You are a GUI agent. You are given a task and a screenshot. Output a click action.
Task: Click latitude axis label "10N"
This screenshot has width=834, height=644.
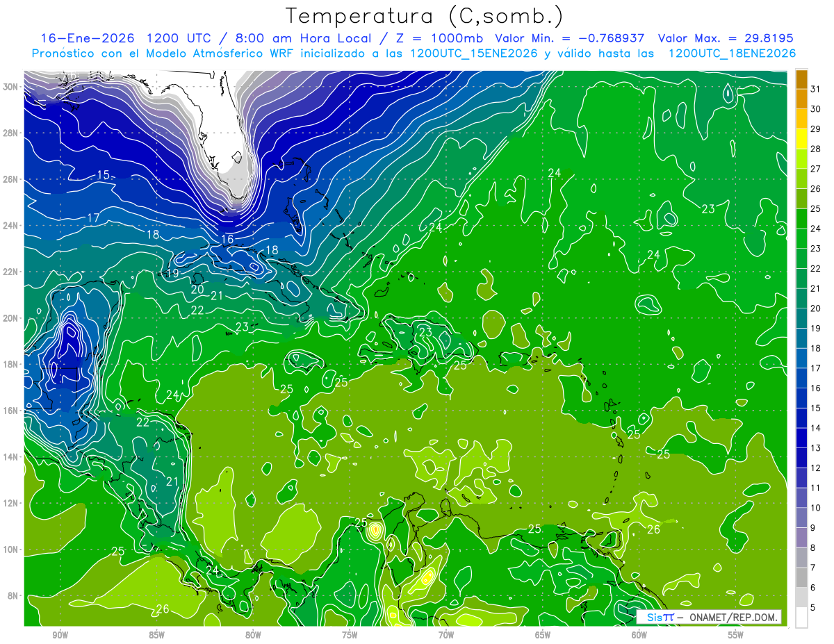(12, 550)
